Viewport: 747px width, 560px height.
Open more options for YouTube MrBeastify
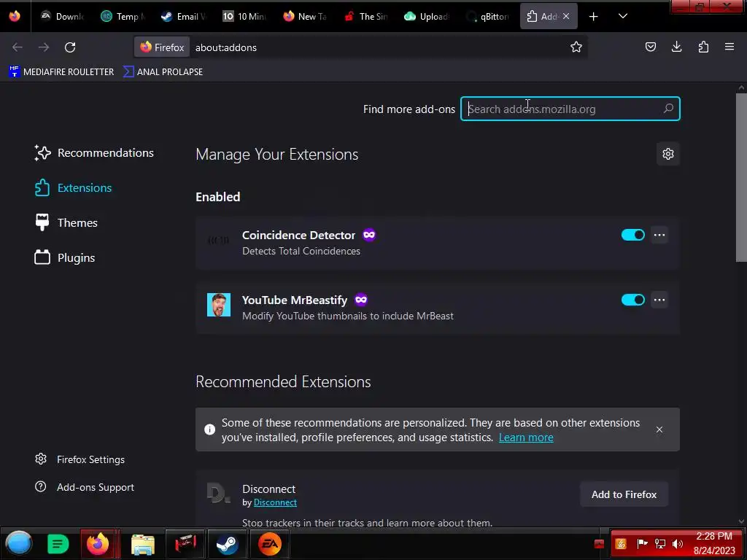[659, 300]
